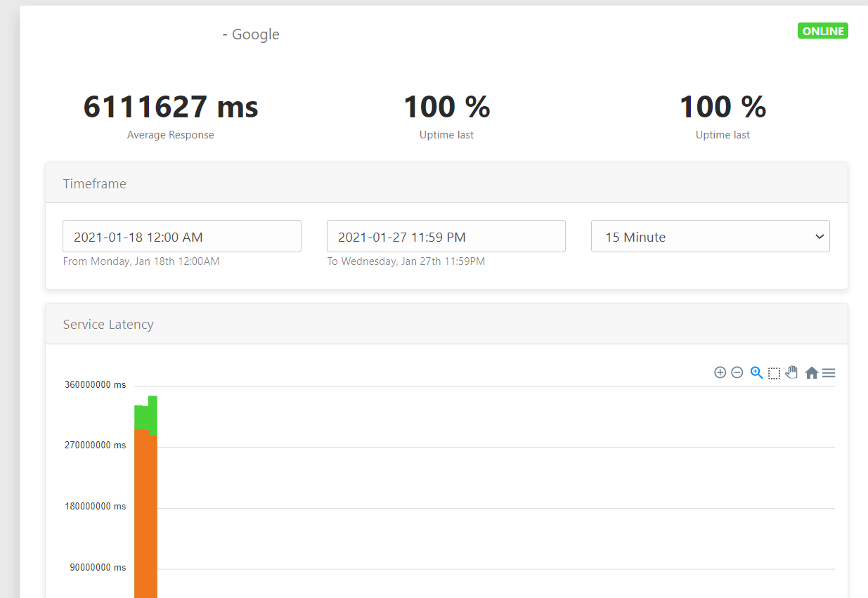The image size is (868, 598).
Task: Click the chart zoom-out icon
Action: [737, 372]
